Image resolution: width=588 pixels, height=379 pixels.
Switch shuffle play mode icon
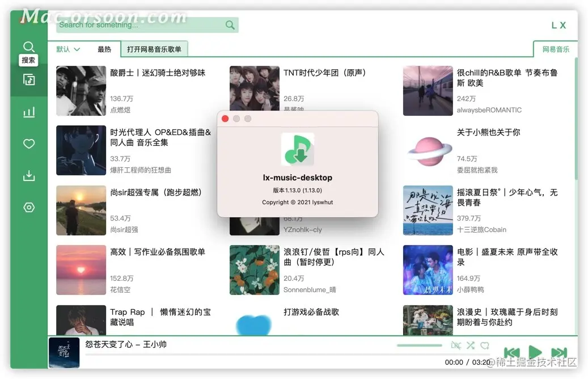point(471,345)
